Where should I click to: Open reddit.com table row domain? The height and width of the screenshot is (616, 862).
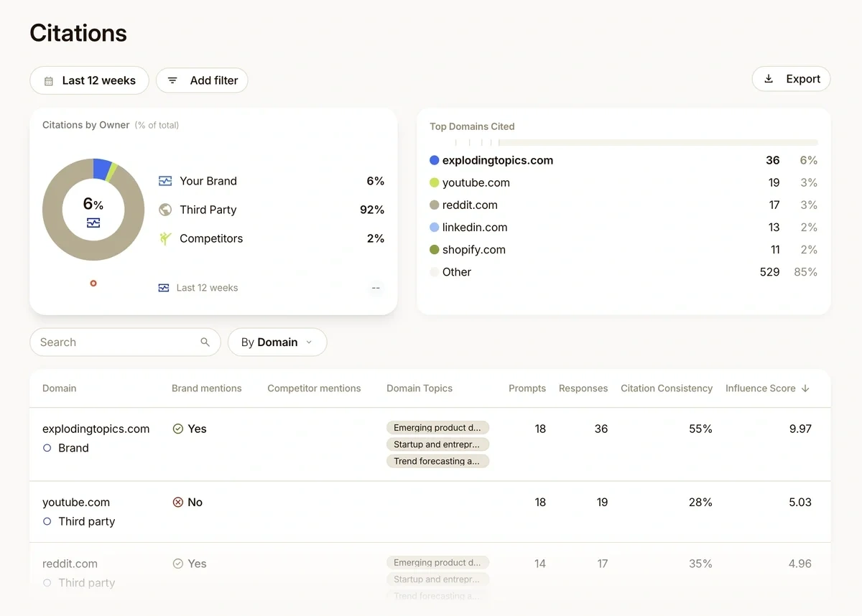pyautogui.click(x=70, y=564)
